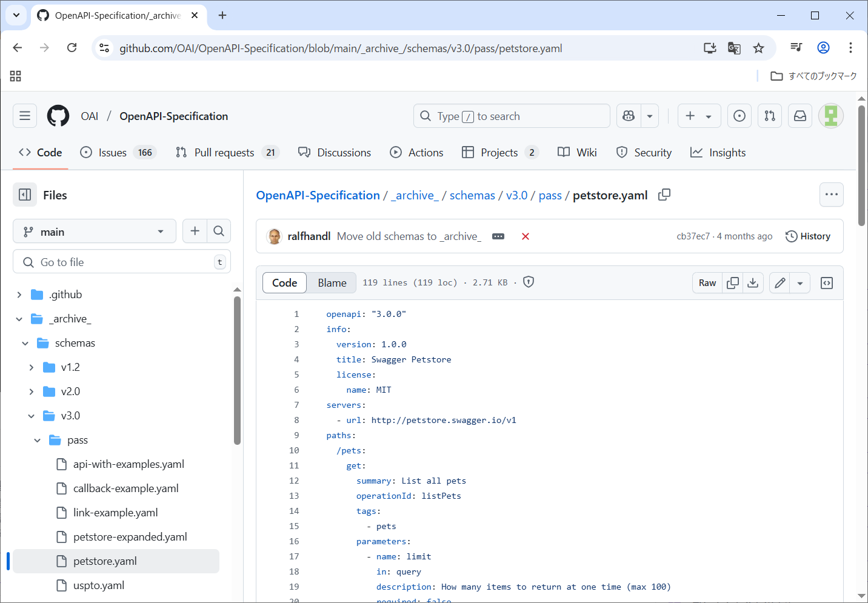Copy the file path using the copy icon
Viewport: 868px width, 603px height.
[664, 195]
